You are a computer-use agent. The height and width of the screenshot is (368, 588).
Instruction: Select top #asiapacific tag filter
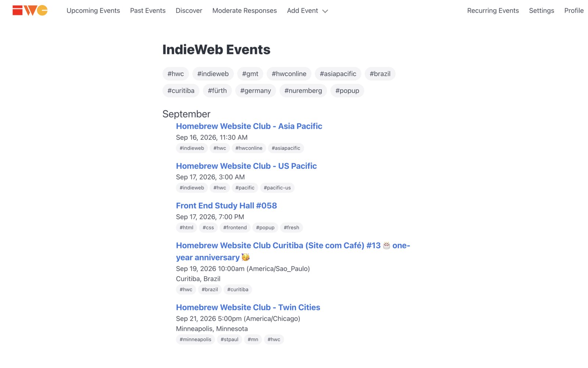(x=338, y=74)
